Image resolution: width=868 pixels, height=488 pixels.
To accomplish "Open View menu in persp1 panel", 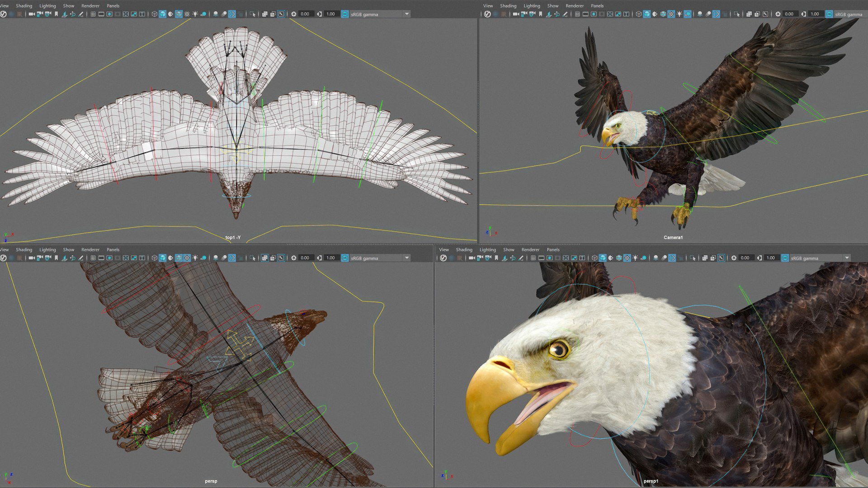I will pos(444,249).
